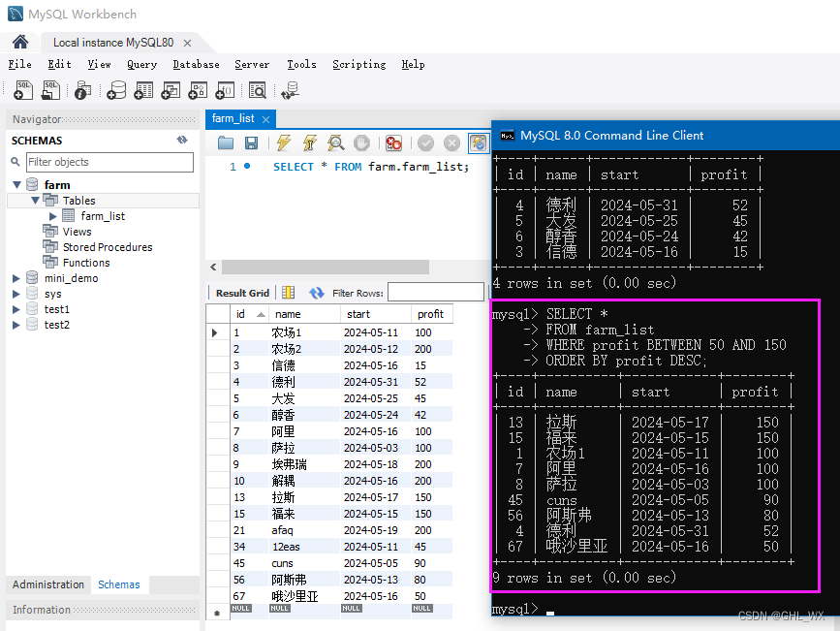Click the editor horizontal scrollbar thumb
840x631 pixels.
tap(326, 267)
